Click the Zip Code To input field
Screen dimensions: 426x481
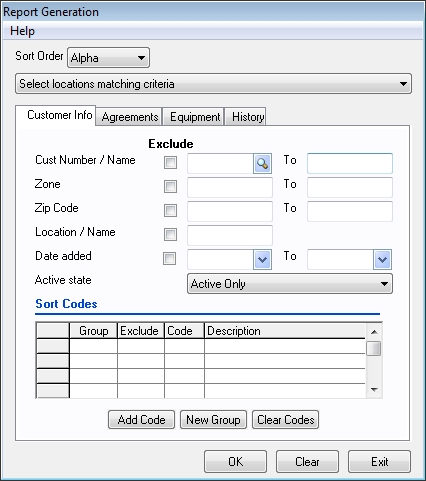[350, 211]
